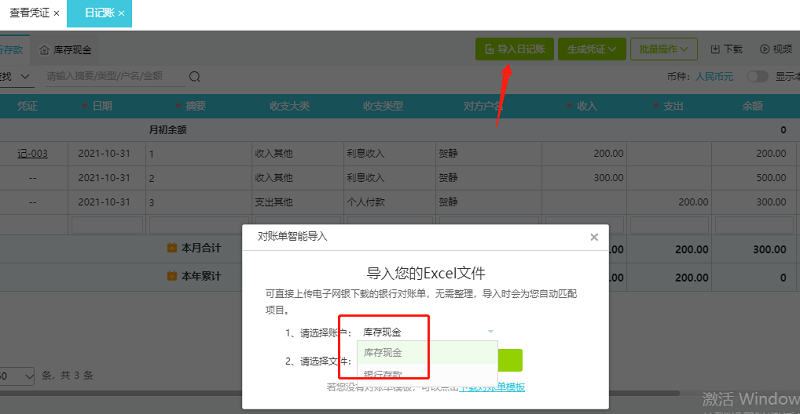Image resolution: width=800 pixels, height=414 pixels.
Task: Click 贺静 in the row with 摘要 3
Action: 448,202
